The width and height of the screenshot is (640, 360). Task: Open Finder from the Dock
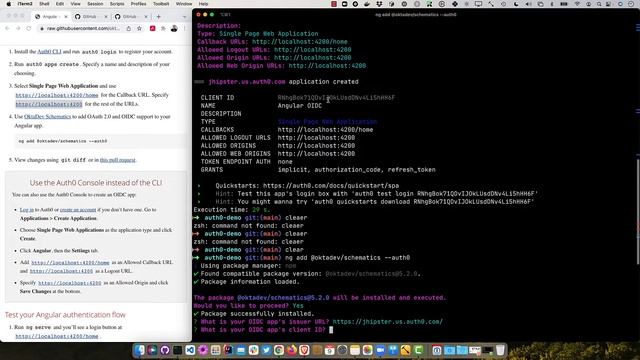(x=140, y=350)
